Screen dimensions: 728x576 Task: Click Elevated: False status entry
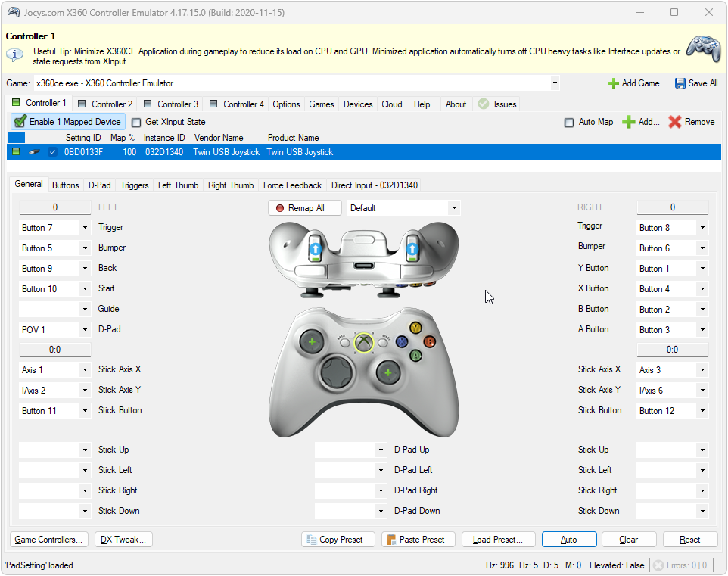pos(617,565)
